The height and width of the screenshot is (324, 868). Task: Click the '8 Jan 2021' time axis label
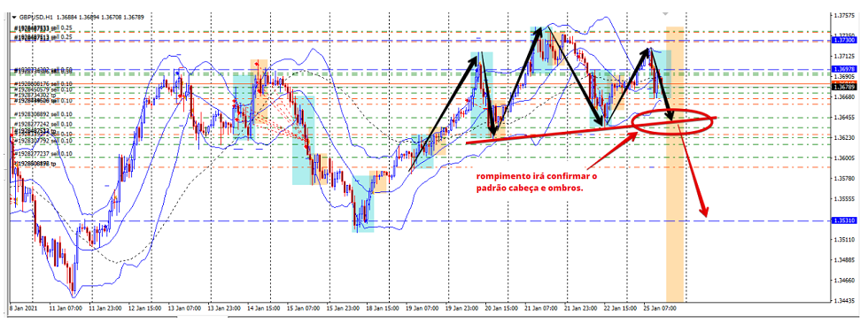coord(23,305)
